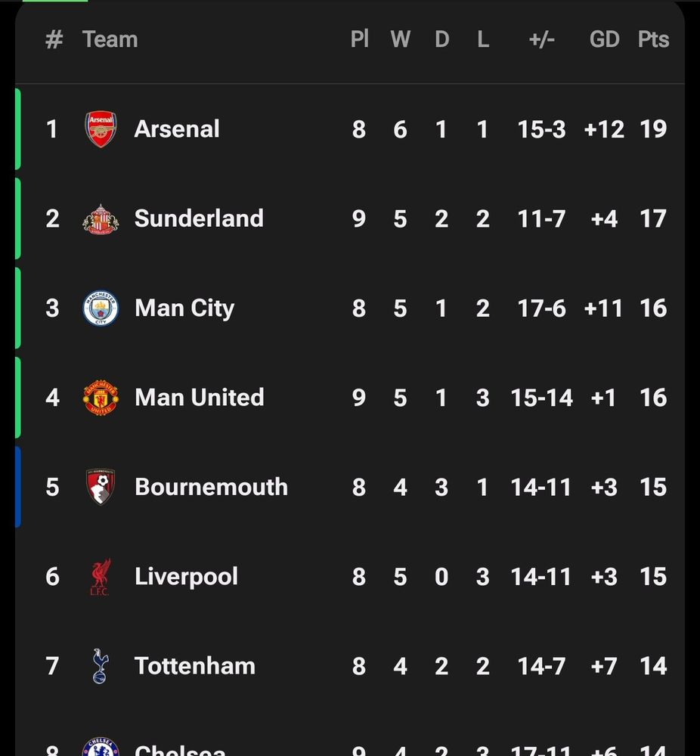Open the Arsenal club crest

pos(101,129)
